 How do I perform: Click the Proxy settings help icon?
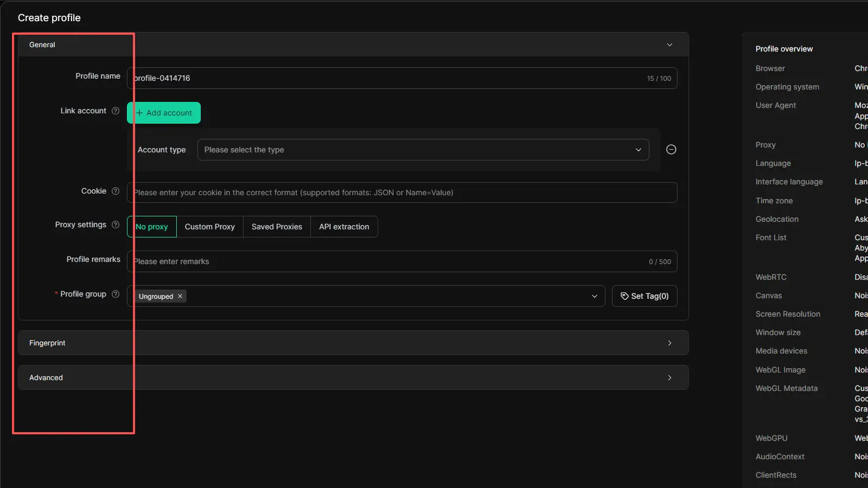tap(116, 224)
